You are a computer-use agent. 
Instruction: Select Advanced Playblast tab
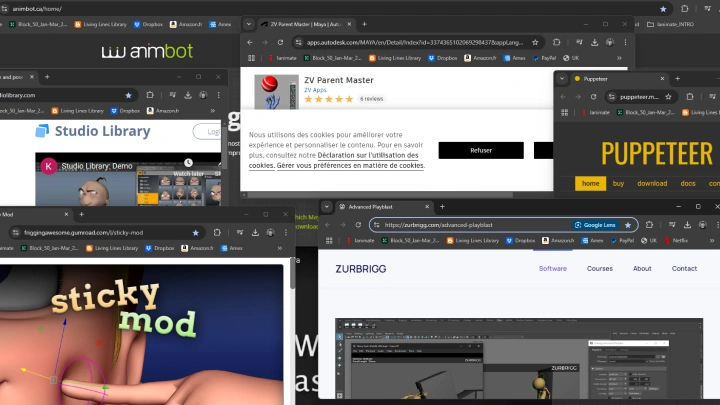[383, 207]
